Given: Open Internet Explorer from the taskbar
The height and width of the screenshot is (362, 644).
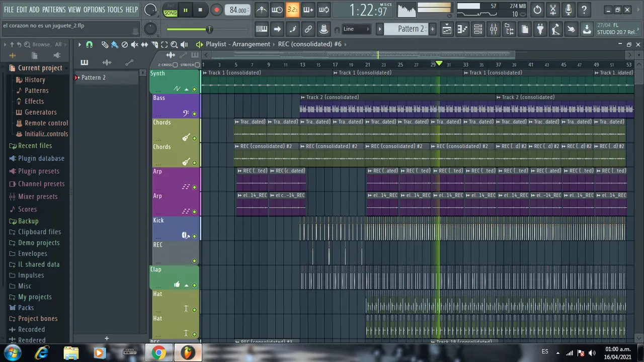Looking at the screenshot, I should coord(43,353).
